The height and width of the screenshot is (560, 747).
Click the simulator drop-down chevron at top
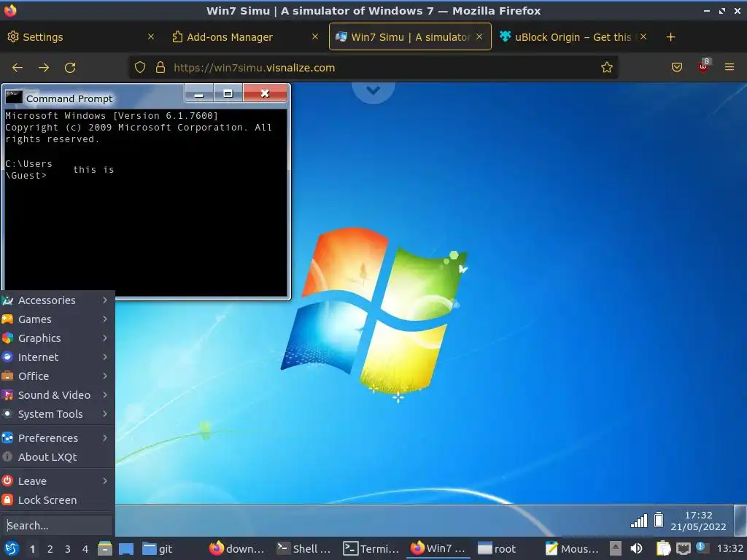pos(373,90)
